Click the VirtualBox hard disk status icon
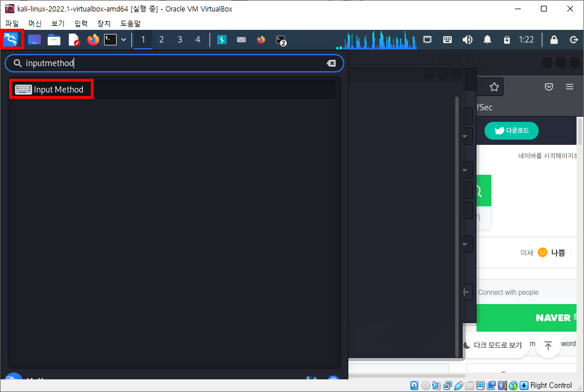Viewport: 584px width, 392px height. (414, 386)
